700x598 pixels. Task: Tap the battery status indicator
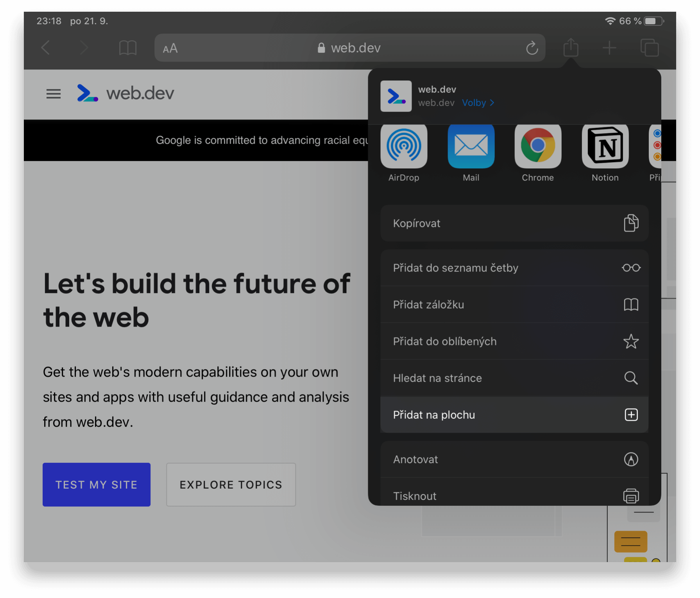pos(654,21)
